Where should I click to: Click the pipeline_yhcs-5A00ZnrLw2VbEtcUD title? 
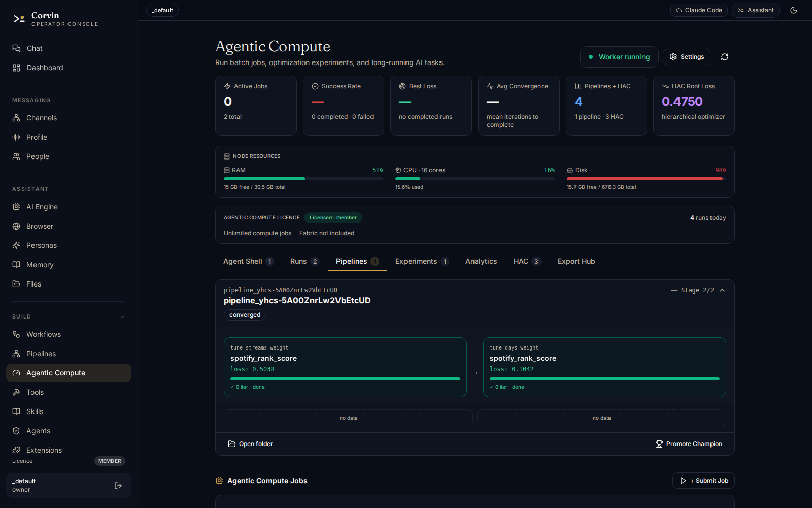297,301
